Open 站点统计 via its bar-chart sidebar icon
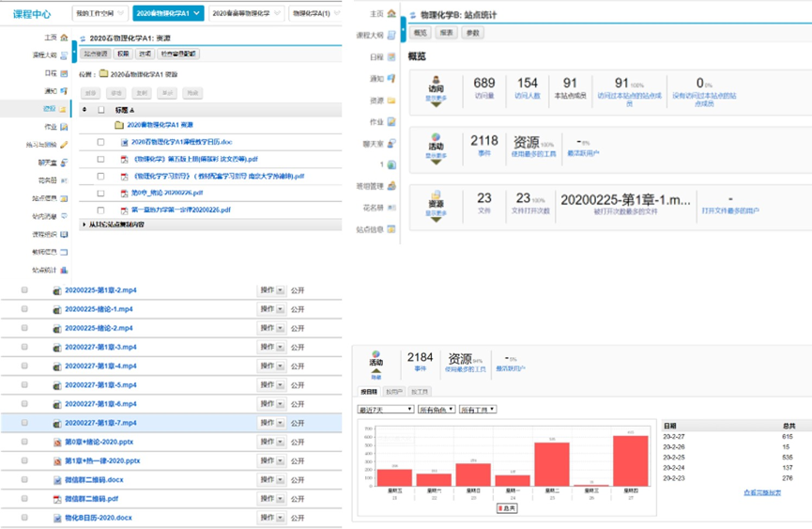This screenshot has height=529, width=812. (63, 270)
